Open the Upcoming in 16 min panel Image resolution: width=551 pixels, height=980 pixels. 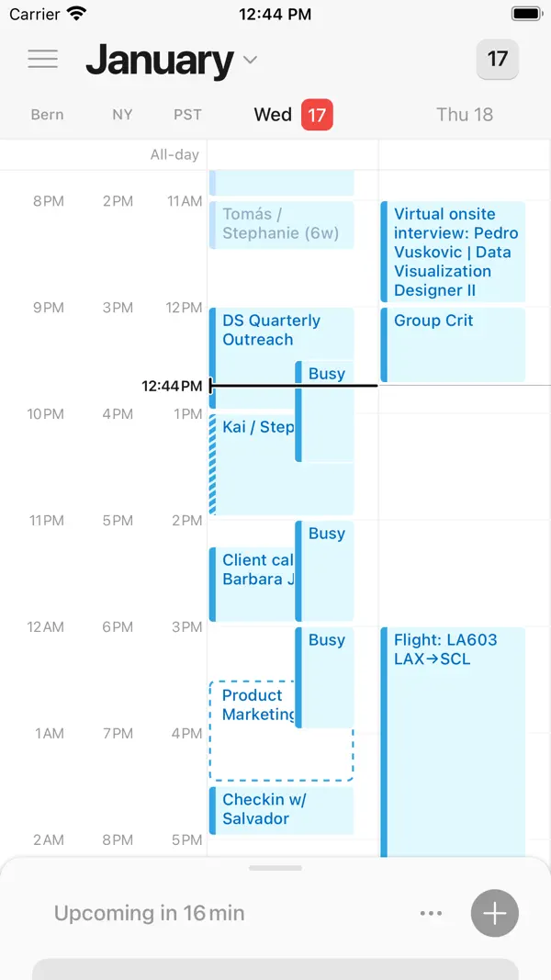point(150,913)
